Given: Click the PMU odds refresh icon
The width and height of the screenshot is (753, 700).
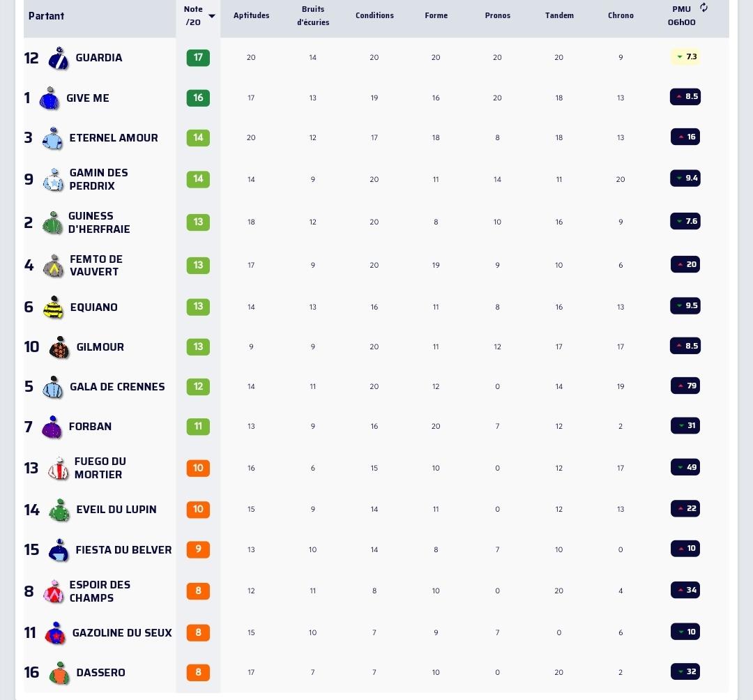Looking at the screenshot, I should [703, 7].
